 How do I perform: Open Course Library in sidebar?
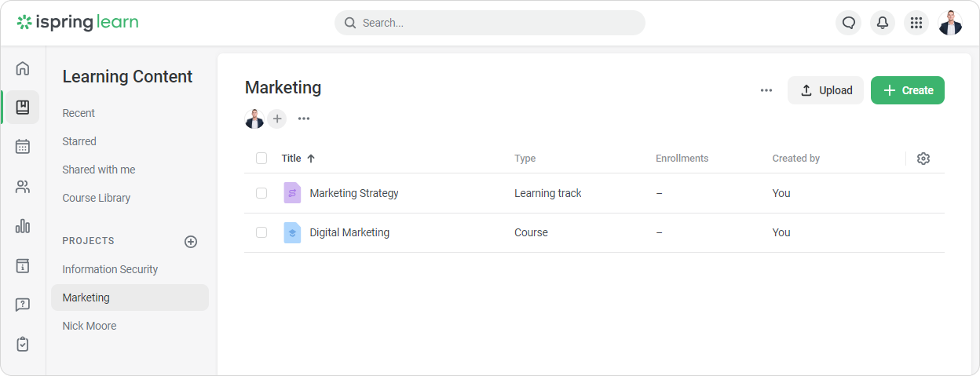[97, 198]
